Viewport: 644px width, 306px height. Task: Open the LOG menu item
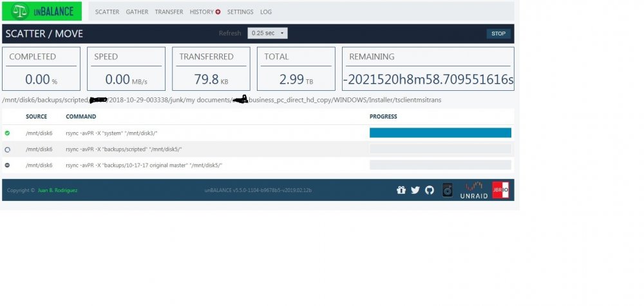point(266,12)
